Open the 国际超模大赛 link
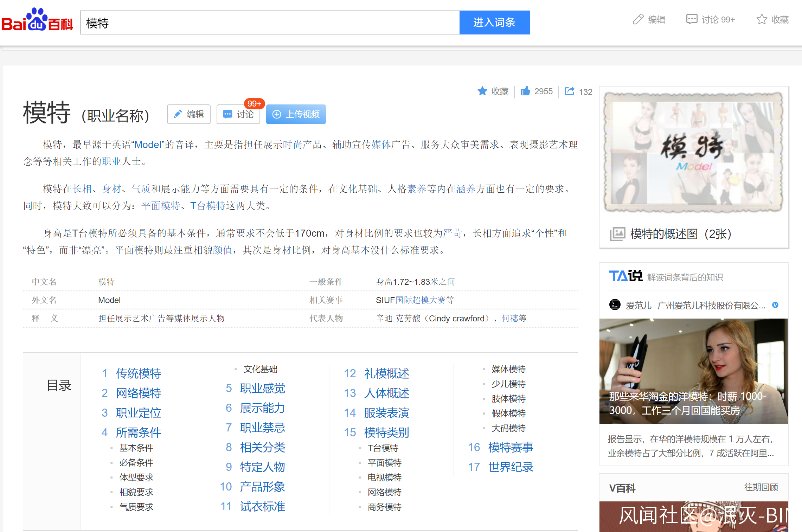Image resolution: width=802 pixels, height=532 pixels. [420, 300]
